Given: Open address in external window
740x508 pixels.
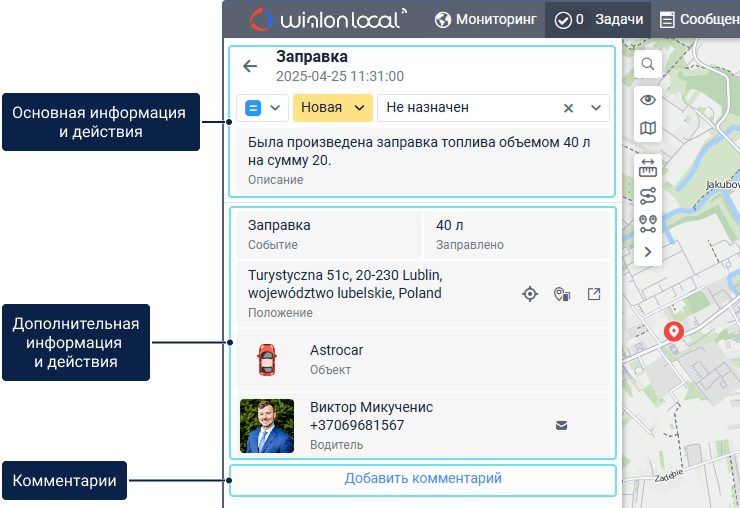Looking at the screenshot, I should 594,294.
